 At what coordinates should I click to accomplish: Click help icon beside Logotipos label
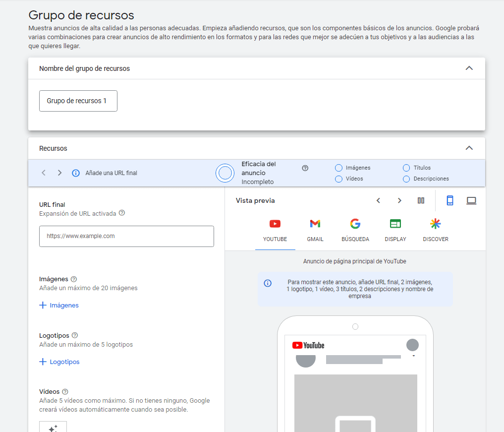tap(75, 336)
